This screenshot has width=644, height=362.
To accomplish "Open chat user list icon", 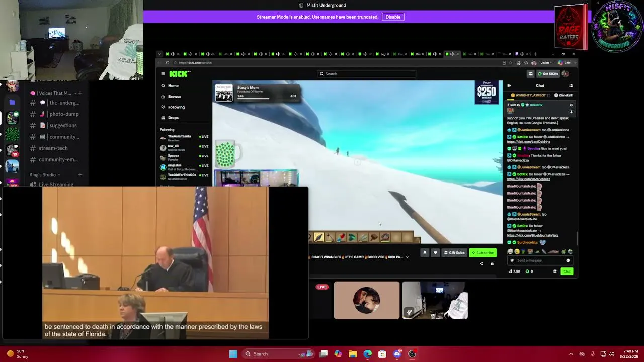I will coord(571,86).
